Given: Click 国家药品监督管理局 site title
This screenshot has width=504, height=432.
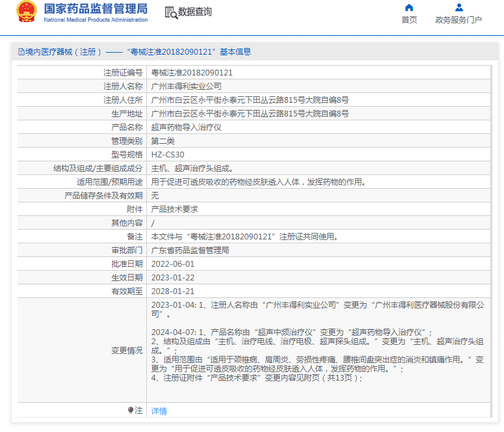Looking at the screenshot, I should point(96,9).
